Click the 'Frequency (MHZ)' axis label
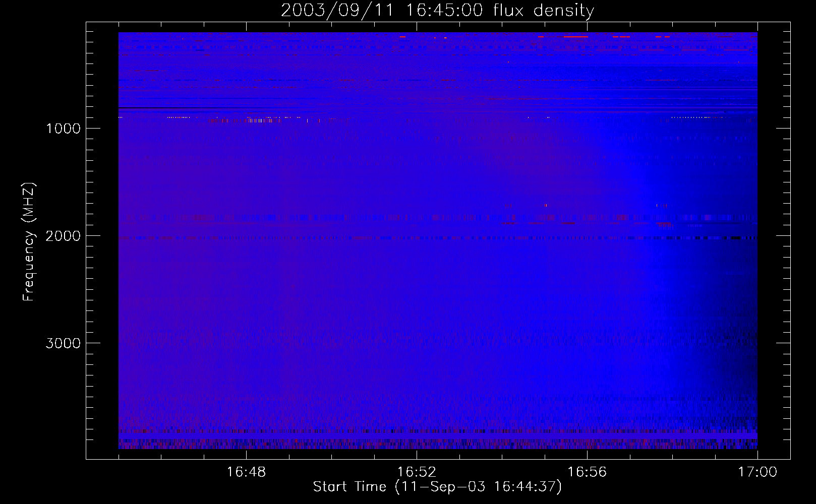Screen dimensions: 816x504 tap(29, 242)
